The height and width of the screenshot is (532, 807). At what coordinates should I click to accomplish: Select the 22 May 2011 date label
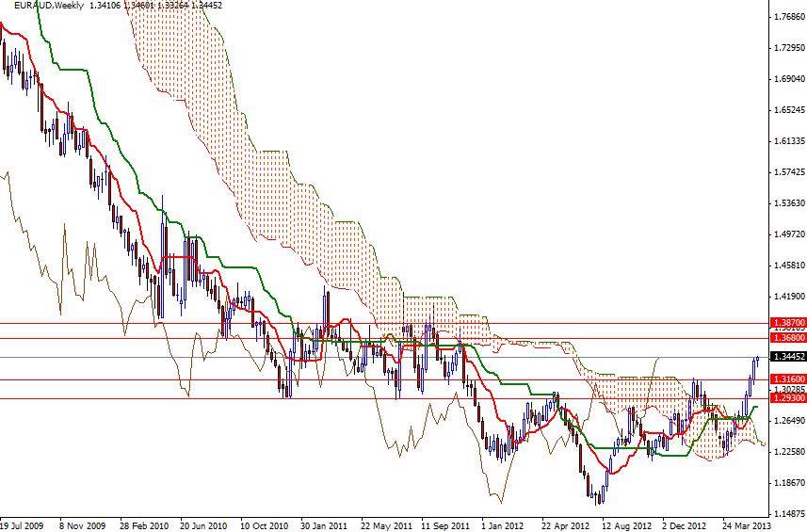[386, 525]
